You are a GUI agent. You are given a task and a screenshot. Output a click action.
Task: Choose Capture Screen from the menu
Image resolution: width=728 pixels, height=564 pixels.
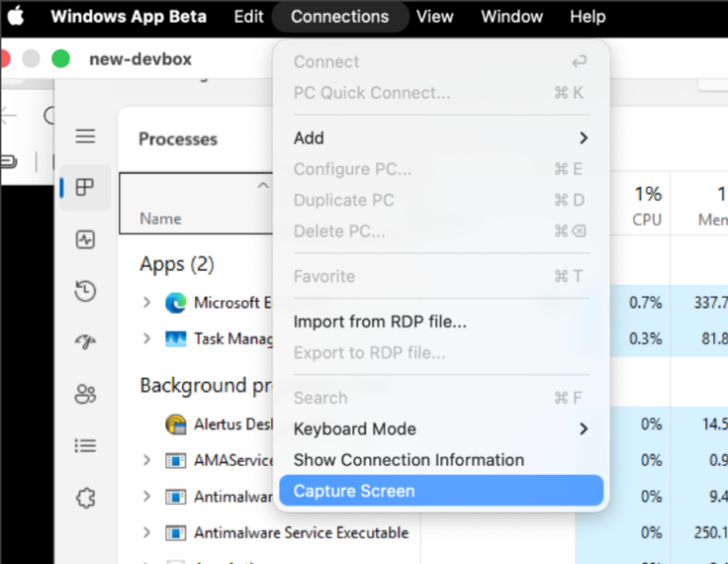[441, 491]
